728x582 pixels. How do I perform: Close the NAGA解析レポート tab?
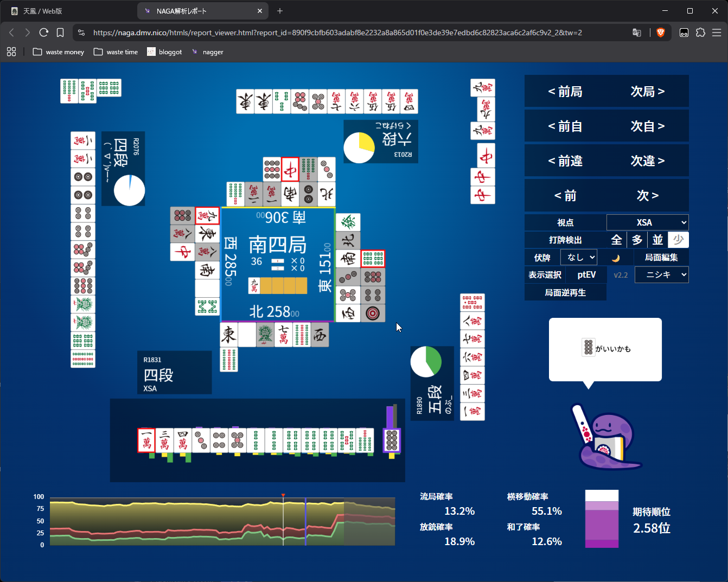point(260,11)
